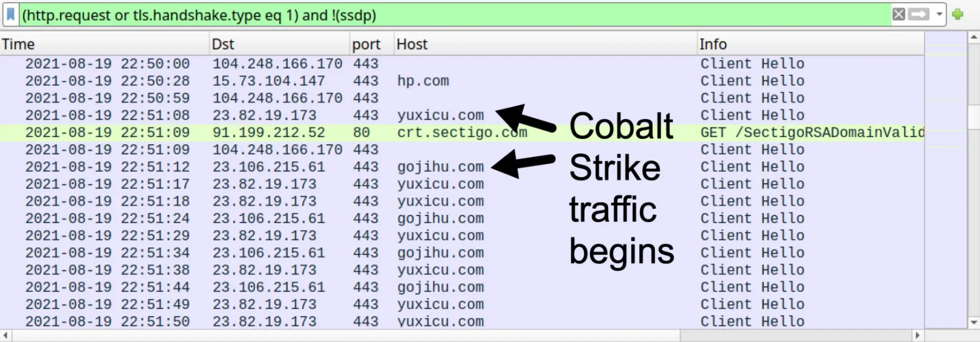Select the 22:51:44 gojihu.com row
This screenshot has height=342, width=980.
462,287
